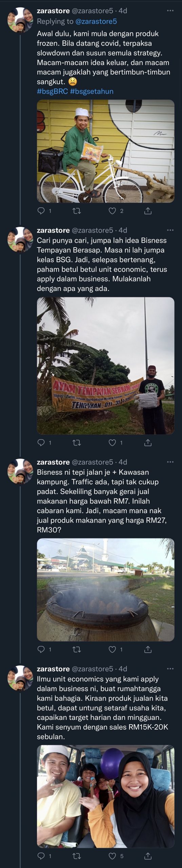Open more options on last tweet
The image size is (182, 868).
pos(170,669)
